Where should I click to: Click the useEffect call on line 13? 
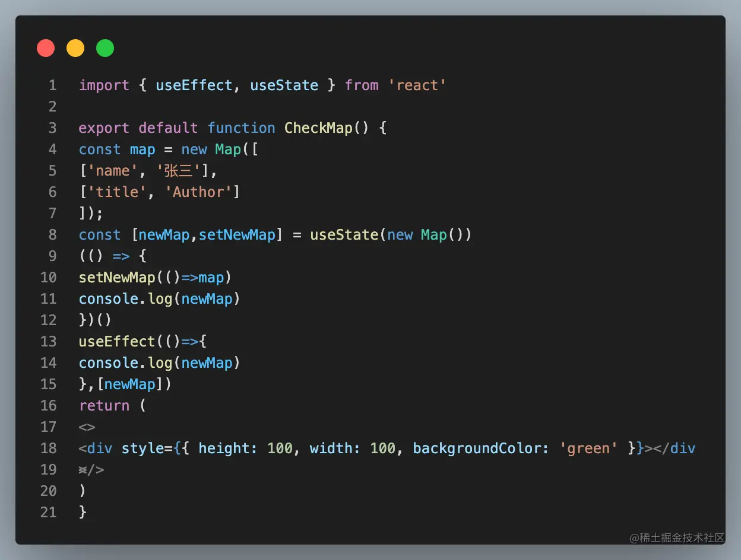(x=117, y=342)
